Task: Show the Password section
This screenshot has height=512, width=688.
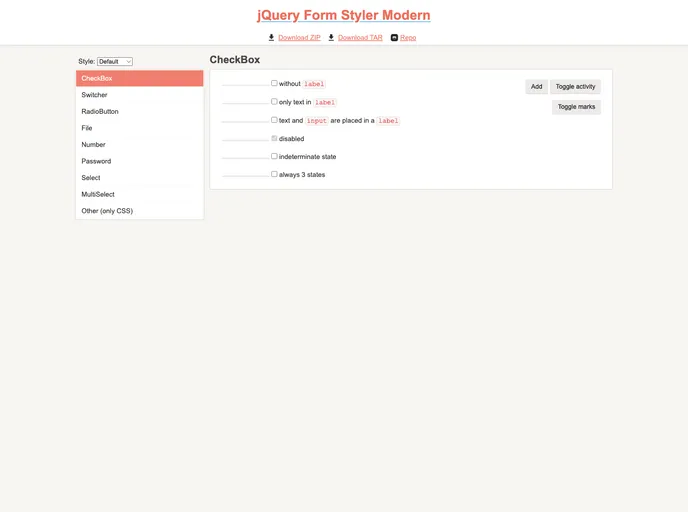Action: tap(140, 161)
